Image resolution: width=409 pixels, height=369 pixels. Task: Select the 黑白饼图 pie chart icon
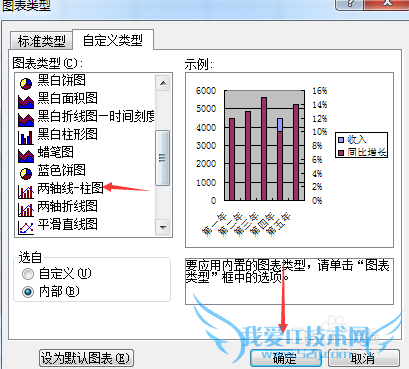point(26,83)
